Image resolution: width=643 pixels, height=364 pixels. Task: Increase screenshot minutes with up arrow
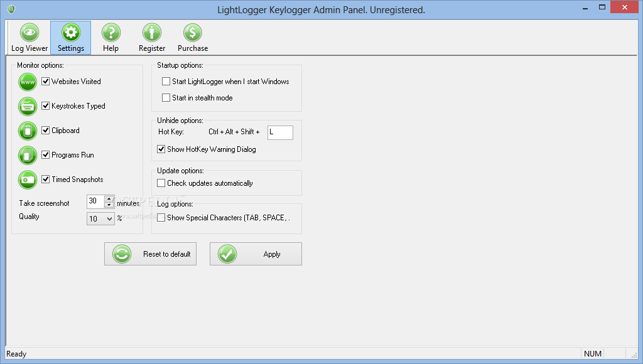[109, 199]
